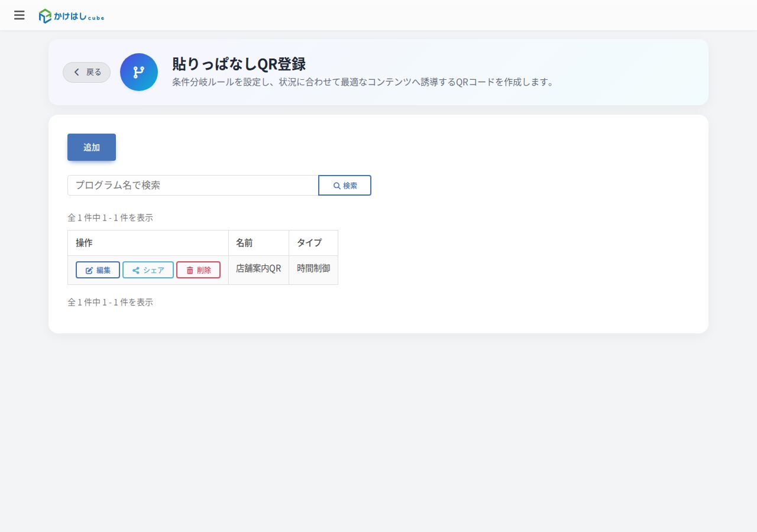Click the タイプ column header

coord(313,243)
